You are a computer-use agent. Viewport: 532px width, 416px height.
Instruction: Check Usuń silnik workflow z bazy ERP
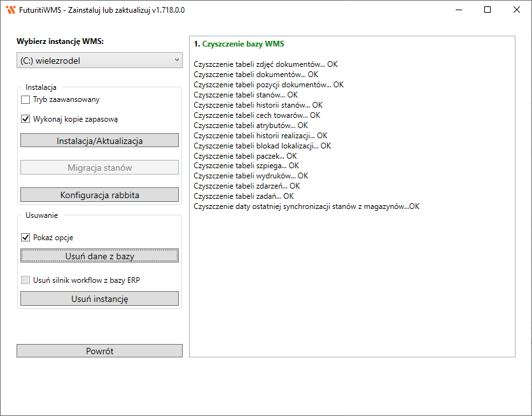coord(25,280)
